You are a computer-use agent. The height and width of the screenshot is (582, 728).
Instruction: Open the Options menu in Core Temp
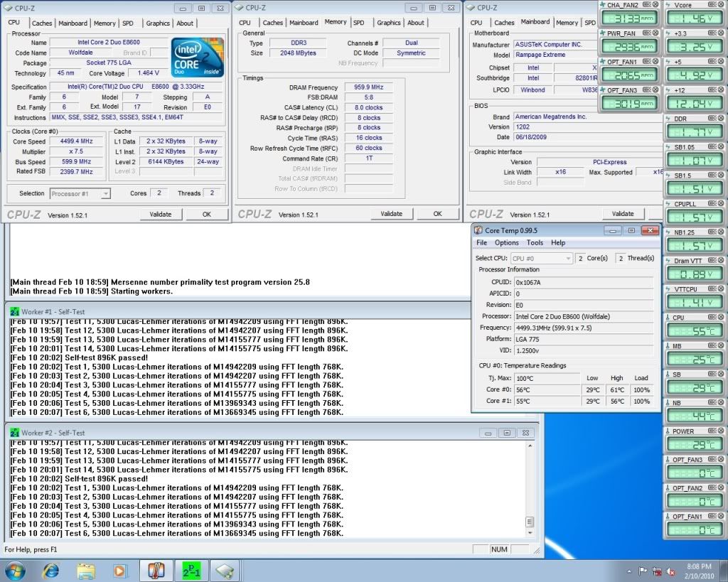(506, 243)
